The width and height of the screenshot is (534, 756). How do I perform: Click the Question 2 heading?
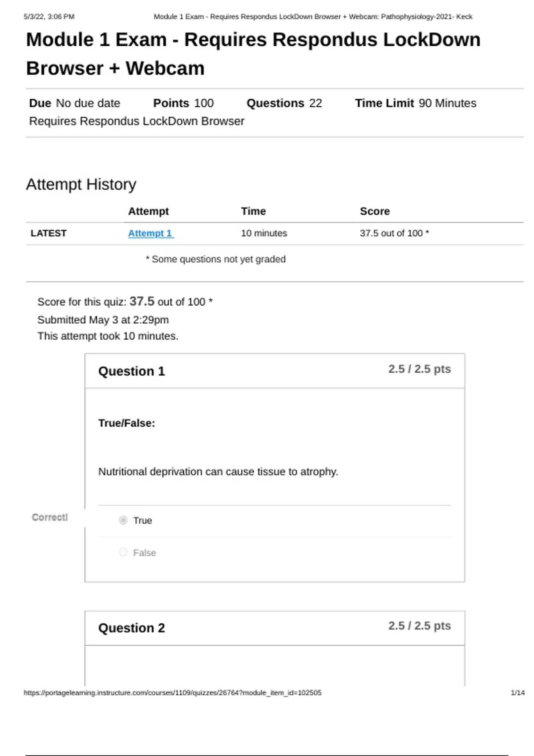click(132, 628)
